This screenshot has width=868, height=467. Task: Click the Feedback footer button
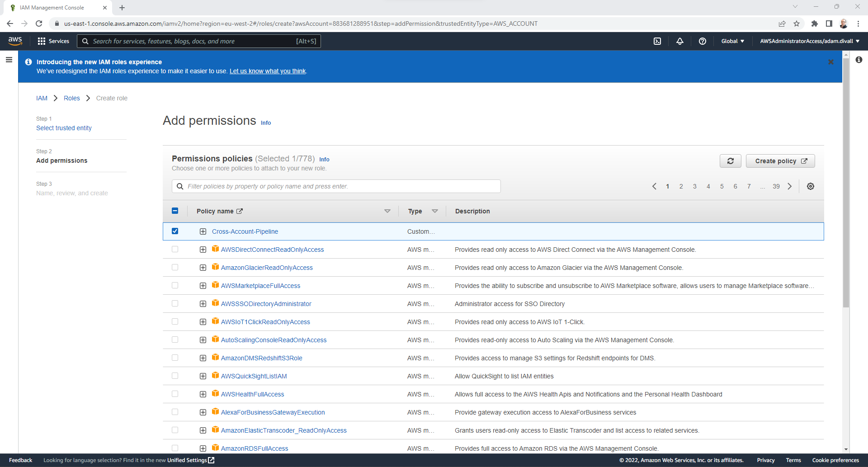20,460
